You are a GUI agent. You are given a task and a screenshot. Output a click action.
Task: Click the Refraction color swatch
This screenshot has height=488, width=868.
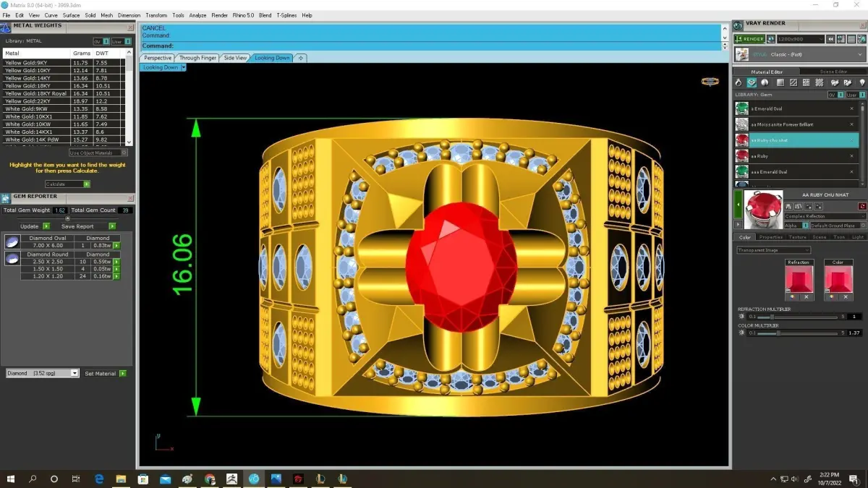[799, 279]
